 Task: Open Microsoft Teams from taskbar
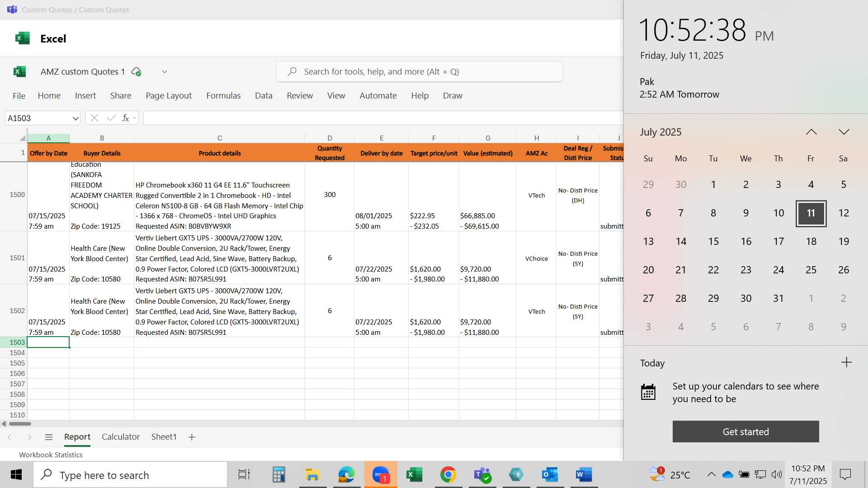click(x=482, y=474)
